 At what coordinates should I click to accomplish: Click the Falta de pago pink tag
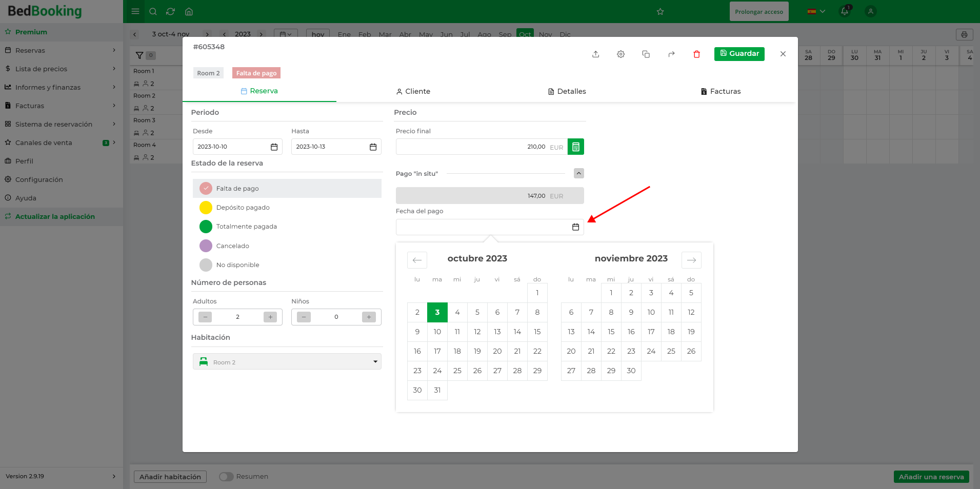(x=256, y=73)
